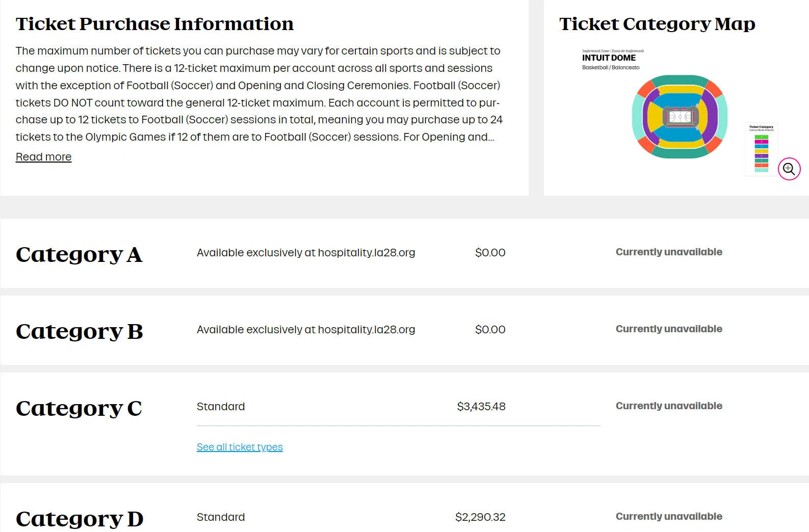809x532 pixels.
Task: Click the Standard ticket type in Category C
Action: (221, 407)
